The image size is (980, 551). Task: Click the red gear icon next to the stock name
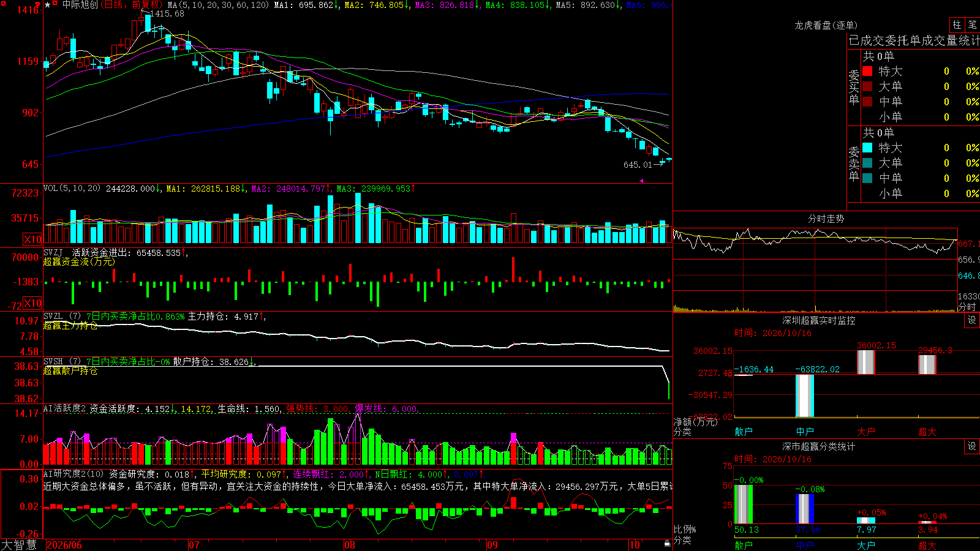tap(55, 4)
